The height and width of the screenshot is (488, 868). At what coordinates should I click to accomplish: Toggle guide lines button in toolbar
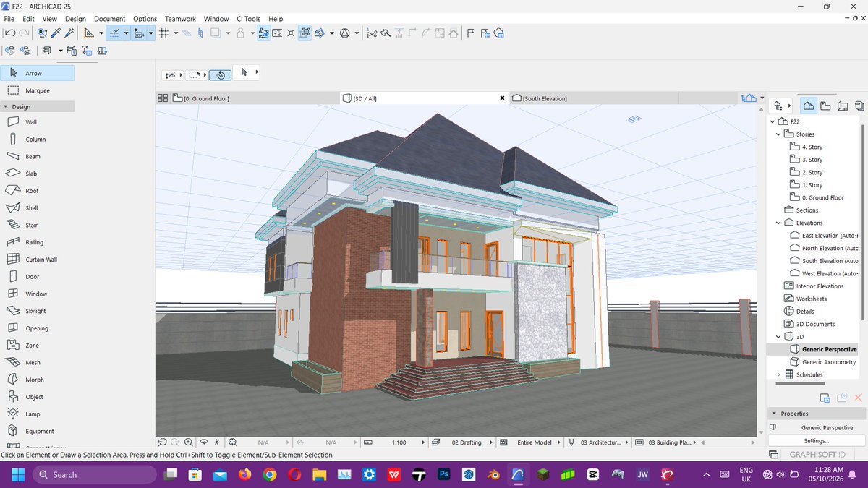coord(114,33)
